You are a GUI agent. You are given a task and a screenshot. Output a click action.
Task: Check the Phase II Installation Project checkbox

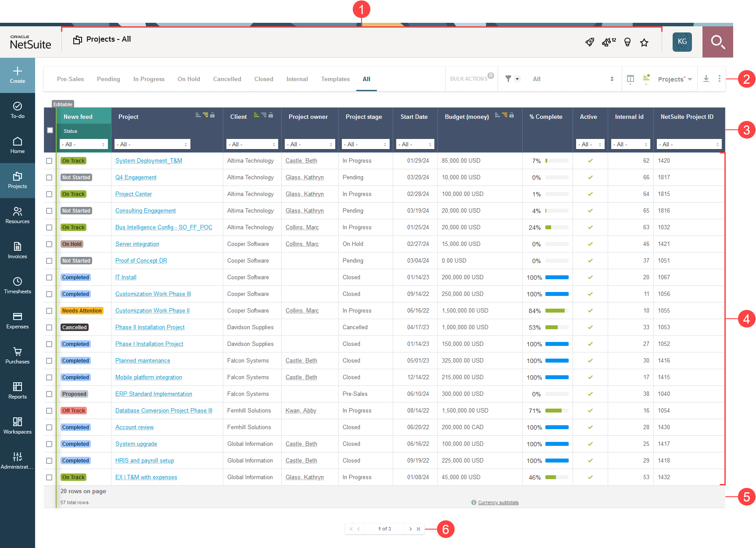pos(49,327)
